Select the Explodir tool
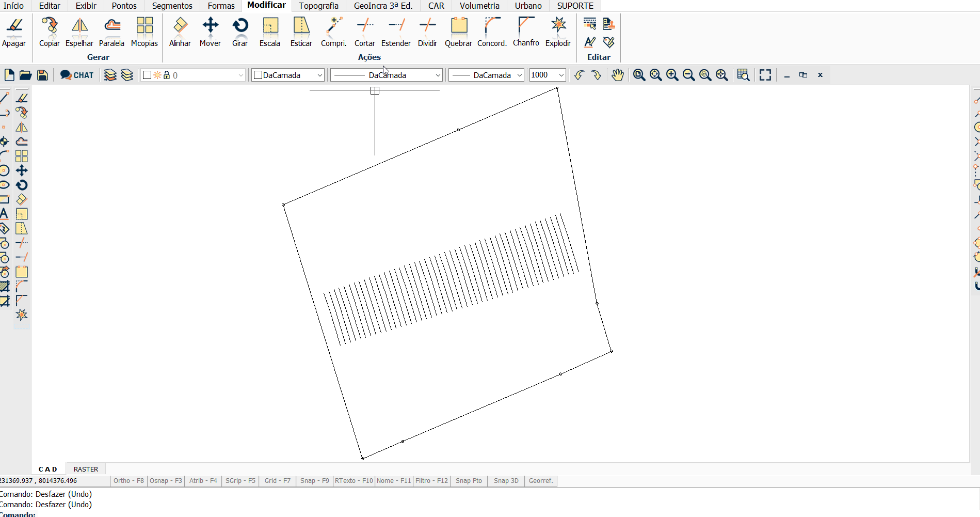This screenshot has height=517, width=980. pos(558,32)
